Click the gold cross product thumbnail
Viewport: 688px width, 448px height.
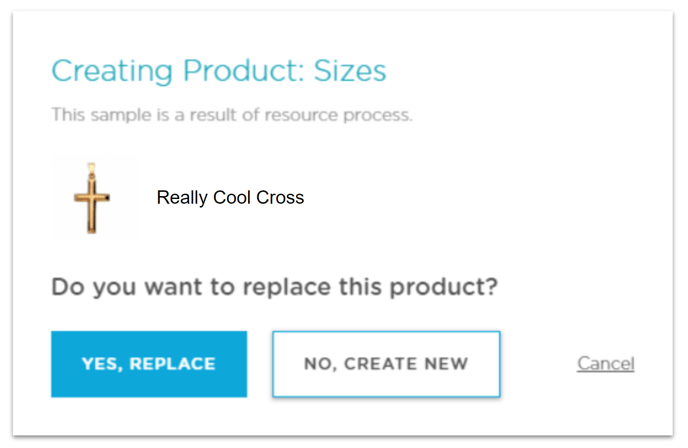click(94, 197)
